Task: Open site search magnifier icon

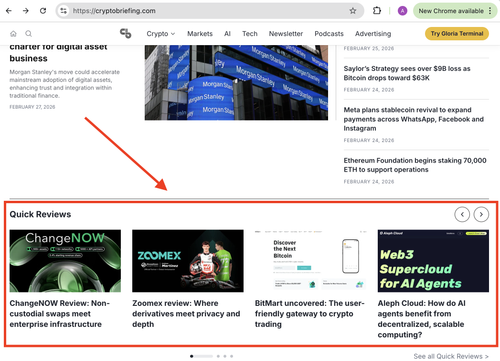Action: tap(29, 34)
